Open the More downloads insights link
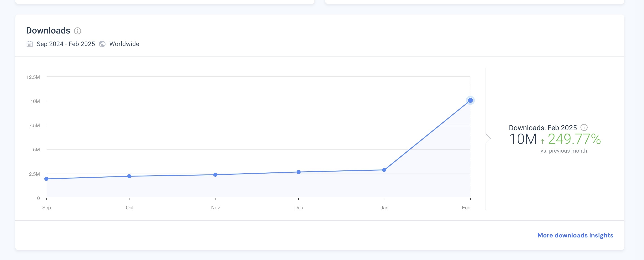Image resolution: width=644 pixels, height=260 pixels. point(575,235)
